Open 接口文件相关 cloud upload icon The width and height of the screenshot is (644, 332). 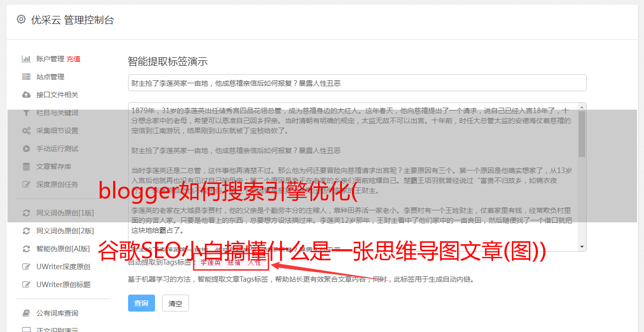[x=26, y=95]
